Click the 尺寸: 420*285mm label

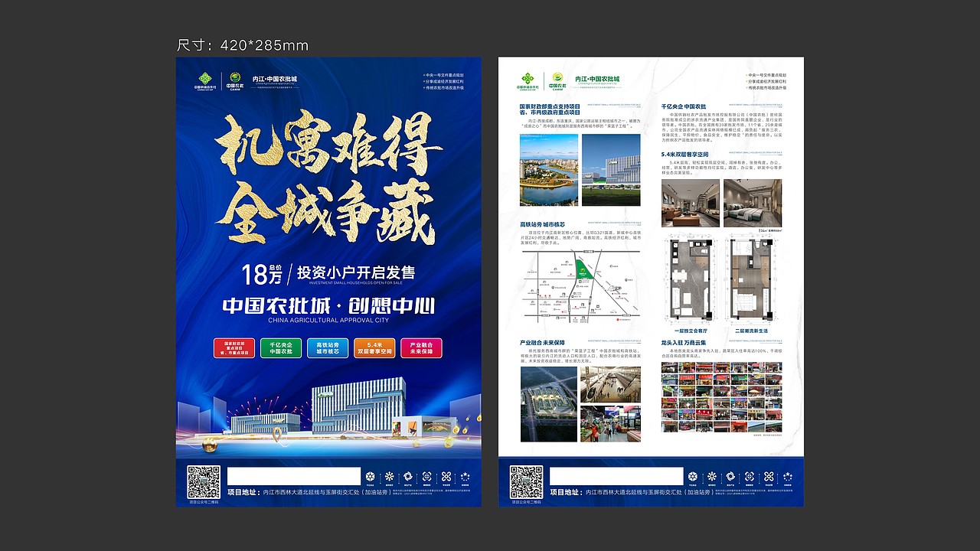pyautogui.click(x=243, y=45)
